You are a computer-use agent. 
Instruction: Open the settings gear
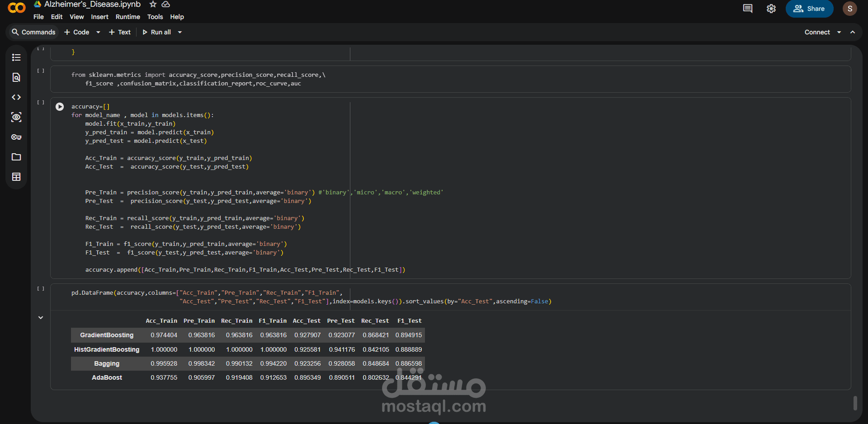pyautogui.click(x=771, y=9)
